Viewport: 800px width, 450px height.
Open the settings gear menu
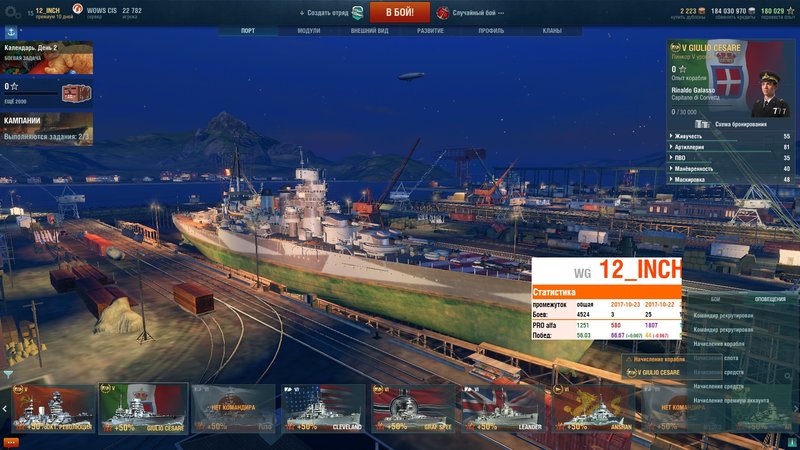click(12, 13)
